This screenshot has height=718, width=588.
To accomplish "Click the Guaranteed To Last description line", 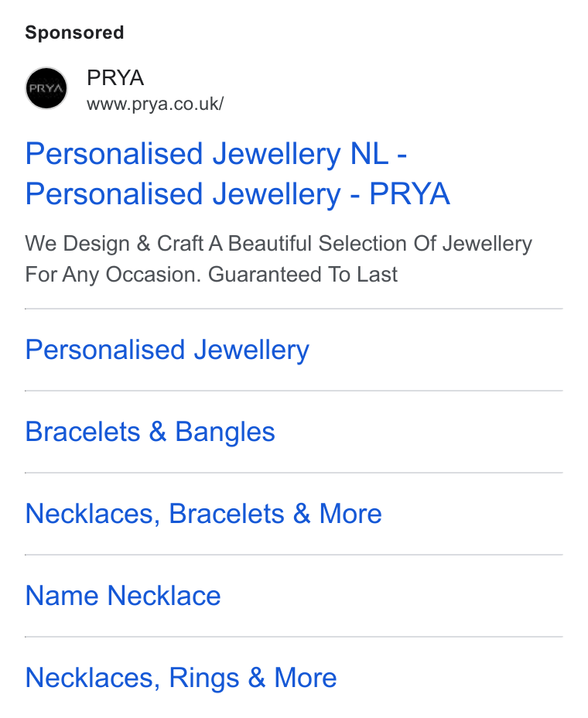I will (x=211, y=275).
